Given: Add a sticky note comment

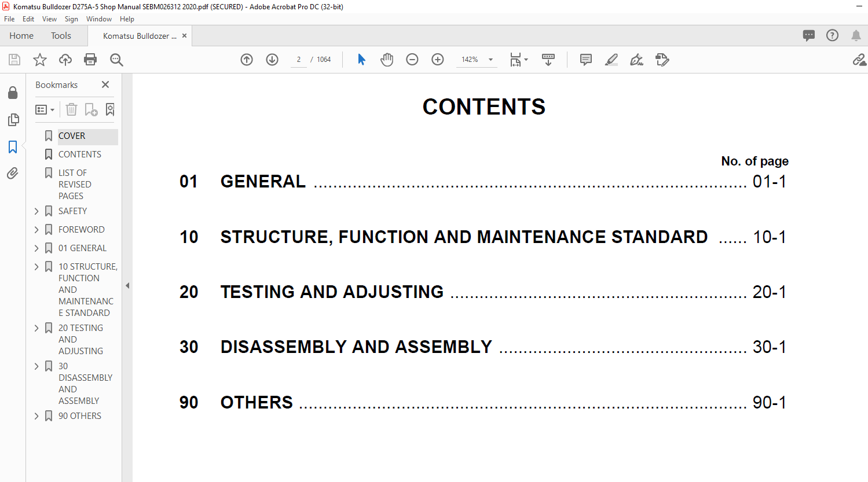Looking at the screenshot, I should tap(586, 60).
